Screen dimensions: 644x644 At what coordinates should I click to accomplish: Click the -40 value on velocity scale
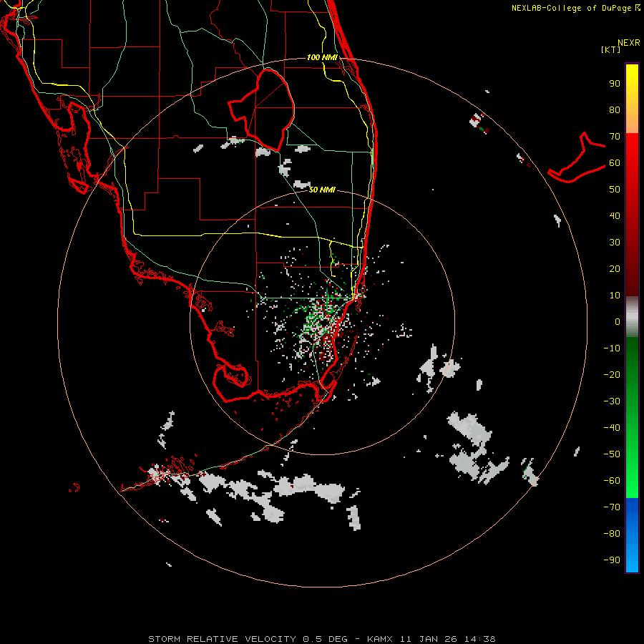pos(612,428)
